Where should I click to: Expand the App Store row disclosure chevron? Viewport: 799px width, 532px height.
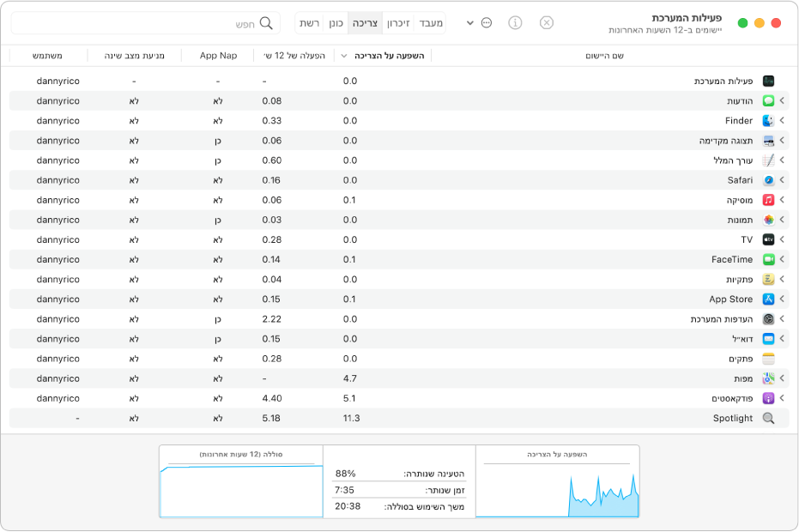tap(782, 299)
